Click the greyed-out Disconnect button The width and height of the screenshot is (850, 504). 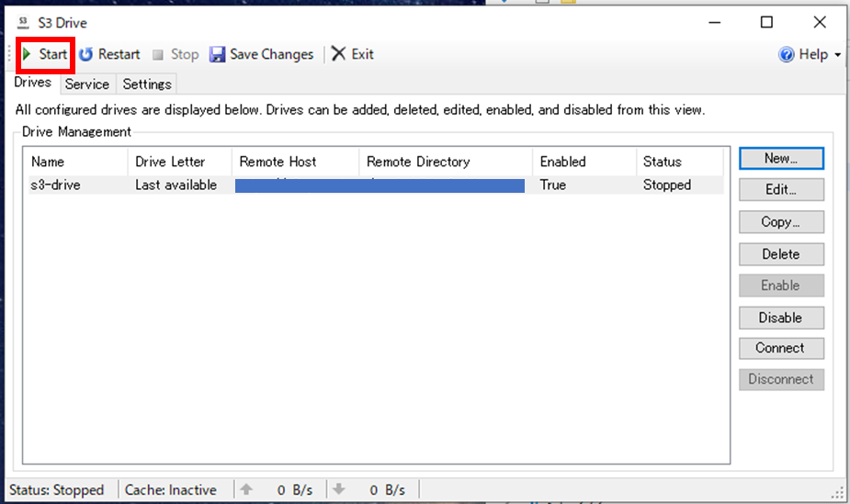781,379
